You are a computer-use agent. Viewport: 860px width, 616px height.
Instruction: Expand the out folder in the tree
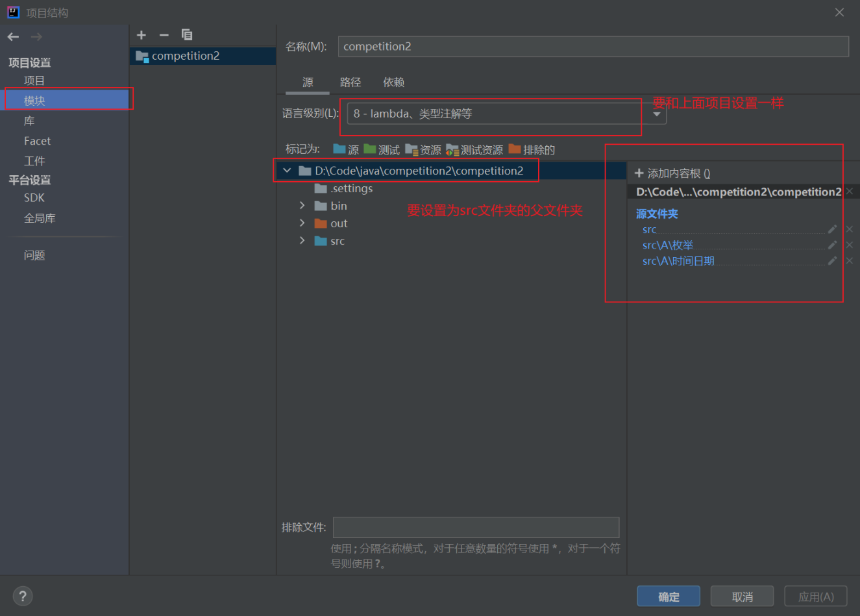[x=301, y=223]
